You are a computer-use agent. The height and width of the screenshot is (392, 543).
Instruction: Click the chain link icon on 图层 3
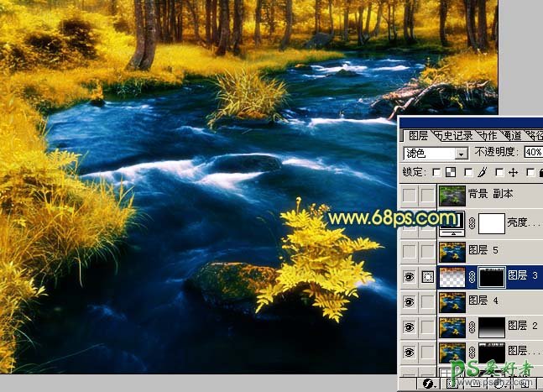point(473,275)
